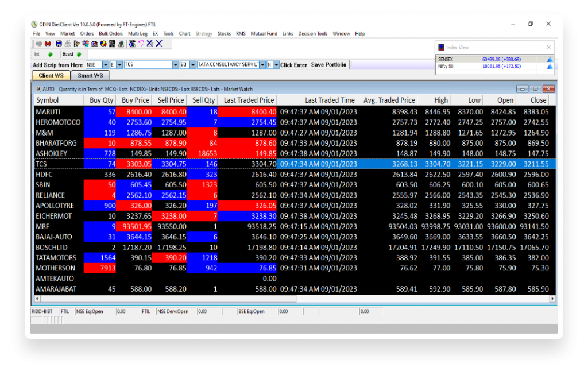Click the colored bar chart toolbar icon
Image resolution: width=588 pixels, height=375 pixels.
(x=121, y=44)
